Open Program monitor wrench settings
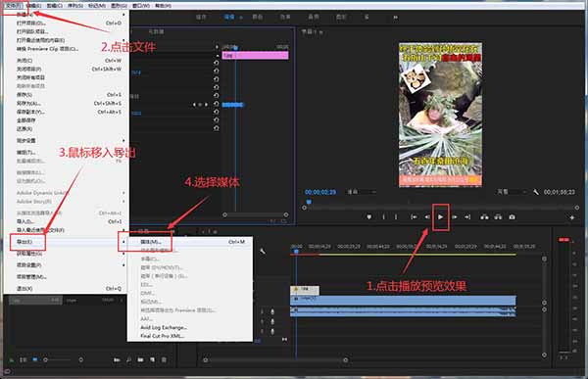Viewport: 588px width, 379px height. [x=536, y=192]
